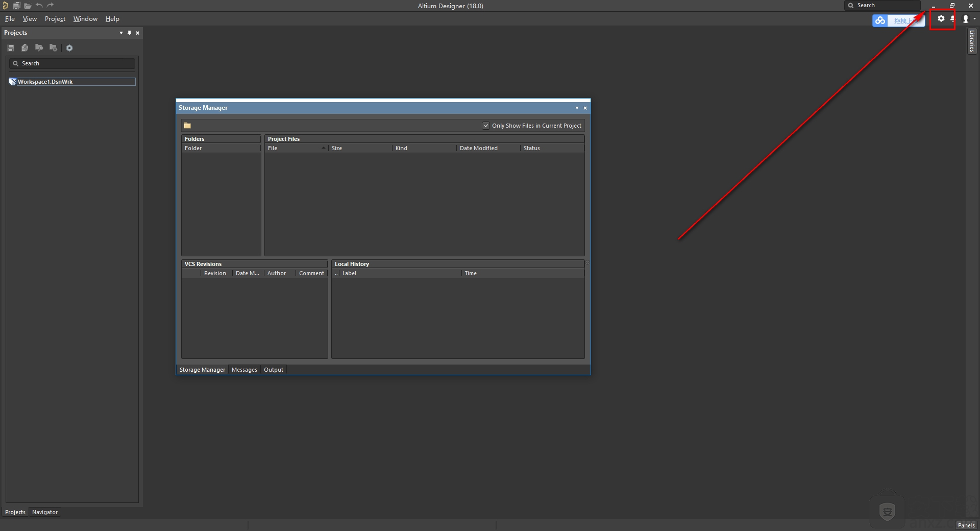The height and width of the screenshot is (531, 980).
Task: Expand user account dropdown arrow
Action: [974, 19]
